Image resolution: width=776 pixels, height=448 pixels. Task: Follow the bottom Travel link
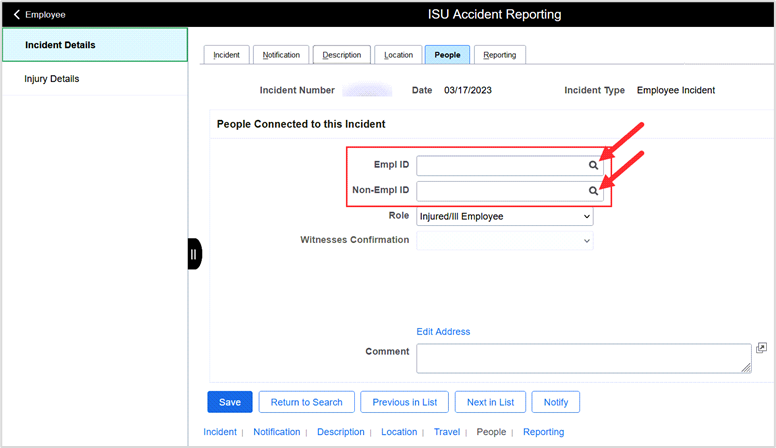coord(447,432)
